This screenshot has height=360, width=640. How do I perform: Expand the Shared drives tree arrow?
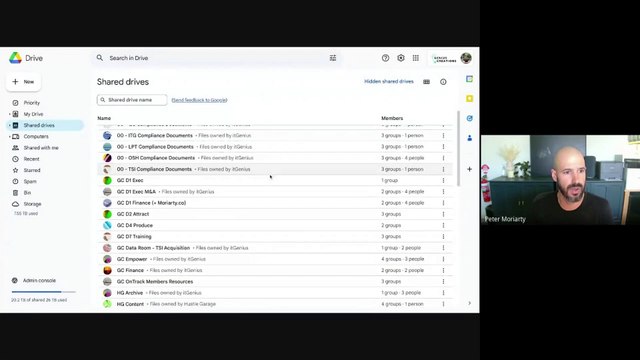pos(9,125)
